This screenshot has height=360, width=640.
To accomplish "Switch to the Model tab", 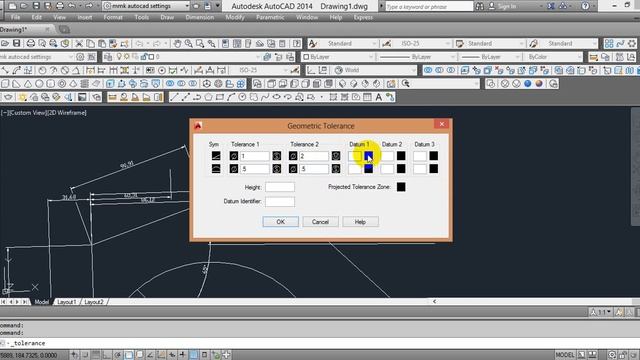I will point(42,302).
